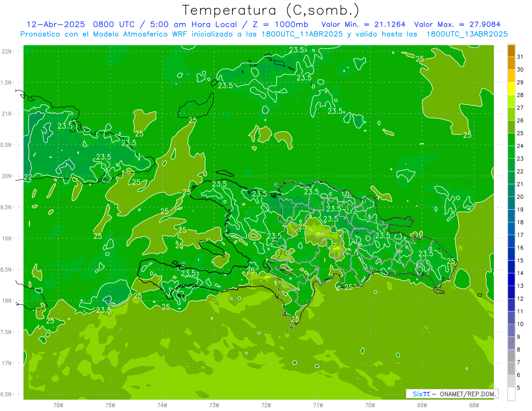Screen dimensions: 532x411
Task: Click legend scale value '8'
Action: 519,350
